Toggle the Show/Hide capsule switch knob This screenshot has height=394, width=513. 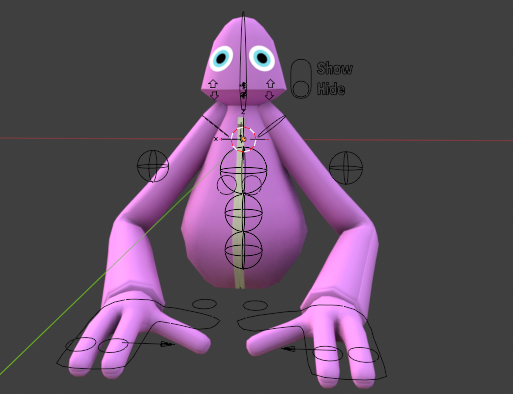pyautogui.click(x=301, y=89)
